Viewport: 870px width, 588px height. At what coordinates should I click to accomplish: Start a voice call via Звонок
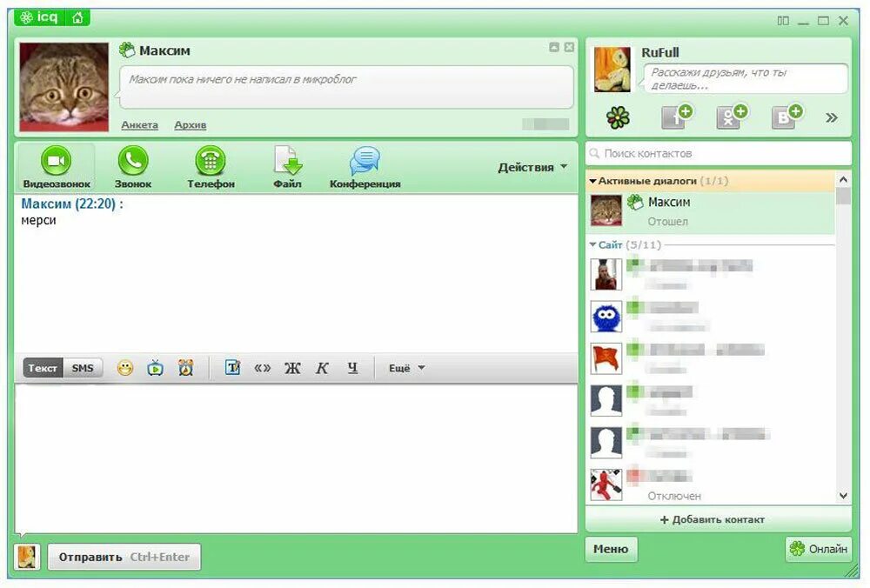pyautogui.click(x=133, y=167)
